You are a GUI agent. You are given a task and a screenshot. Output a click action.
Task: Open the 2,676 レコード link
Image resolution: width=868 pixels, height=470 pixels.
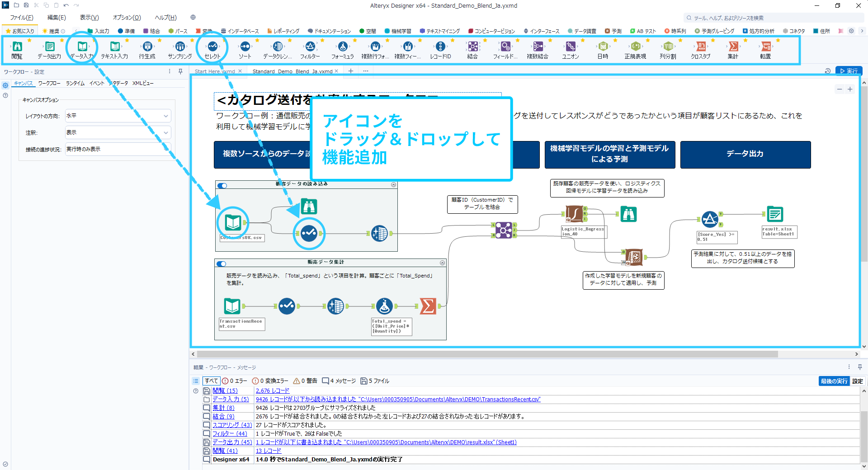click(273, 390)
